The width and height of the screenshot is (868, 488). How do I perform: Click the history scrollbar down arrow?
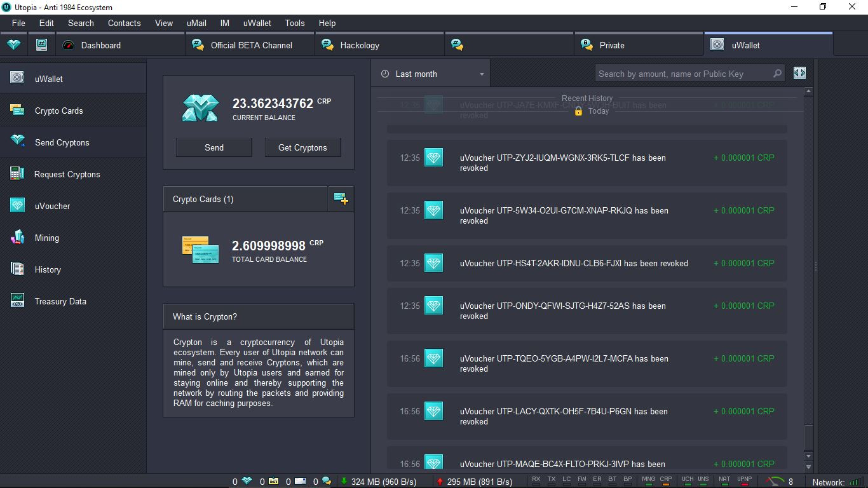point(808,456)
